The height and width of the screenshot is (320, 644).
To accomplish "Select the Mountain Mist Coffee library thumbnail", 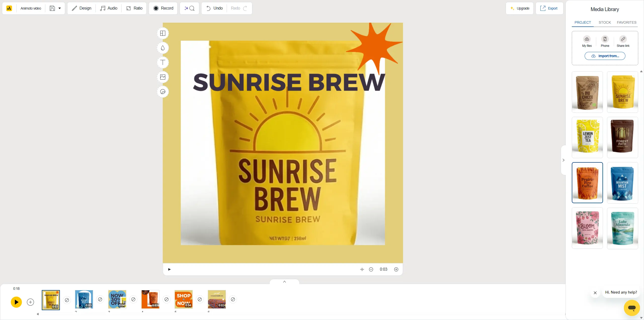I will pos(623,183).
